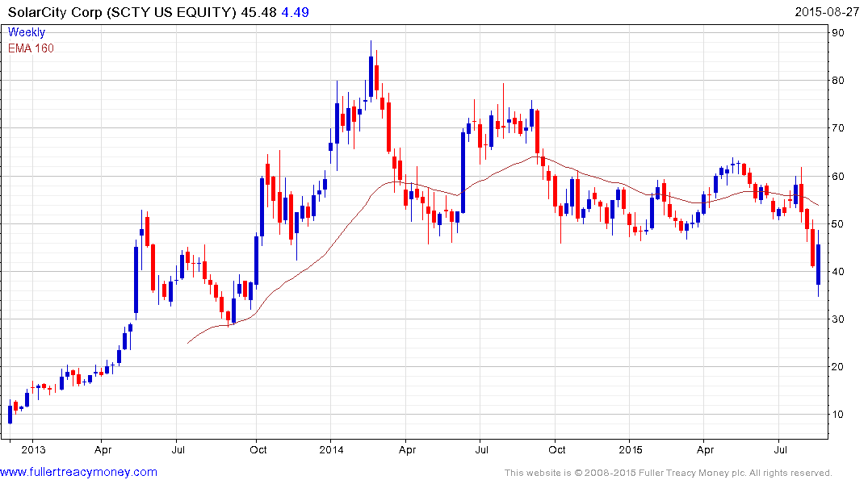Screen dimensions: 868x484
Task: Select the 2015 time axis label
Action: (630, 449)
